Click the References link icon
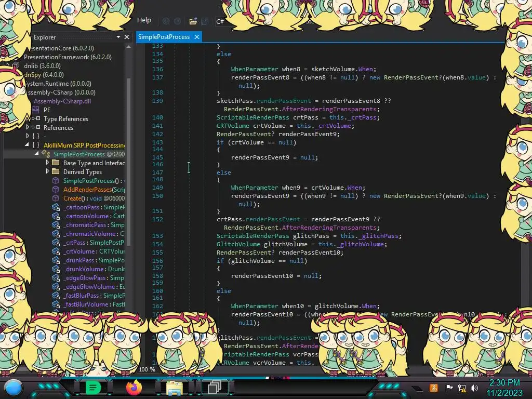 [36, 127]
